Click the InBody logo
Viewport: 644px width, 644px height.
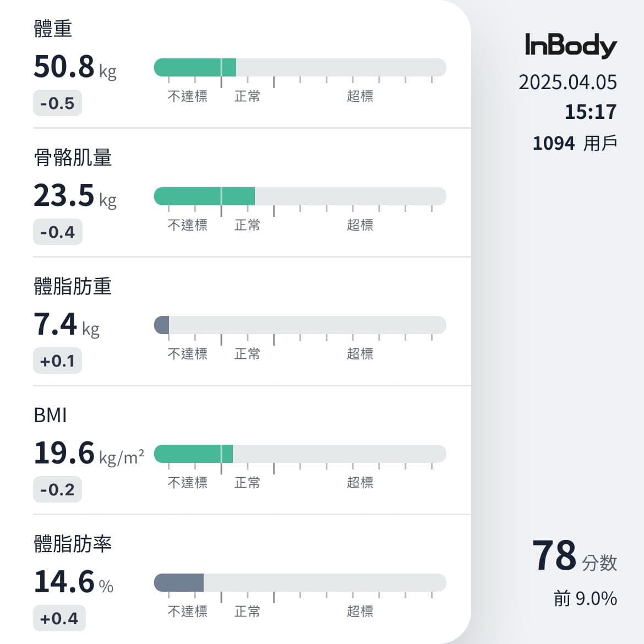[x=571, y=46]
